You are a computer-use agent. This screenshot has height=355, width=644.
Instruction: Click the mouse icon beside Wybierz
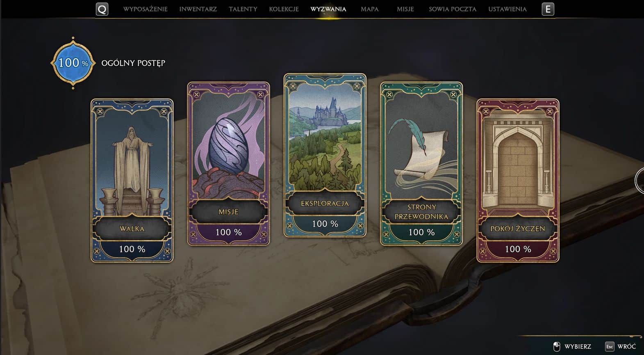pyautogui.click(x=557, y=346)
